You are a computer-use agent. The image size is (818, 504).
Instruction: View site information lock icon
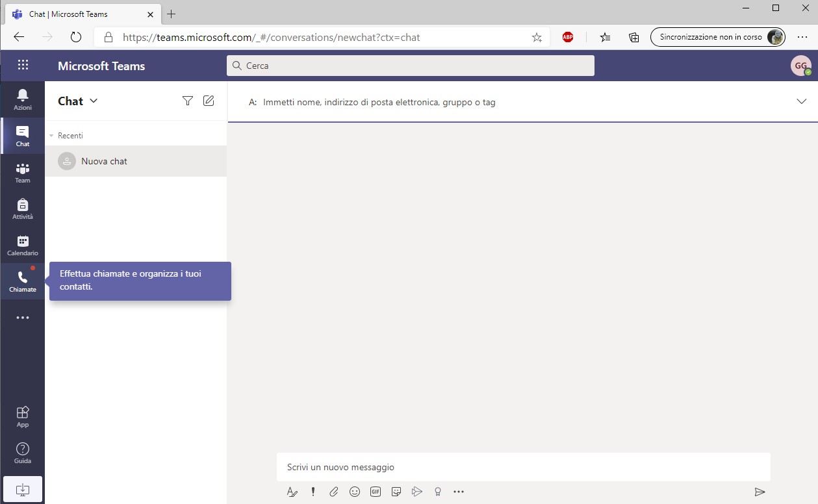tap(109, 37)
